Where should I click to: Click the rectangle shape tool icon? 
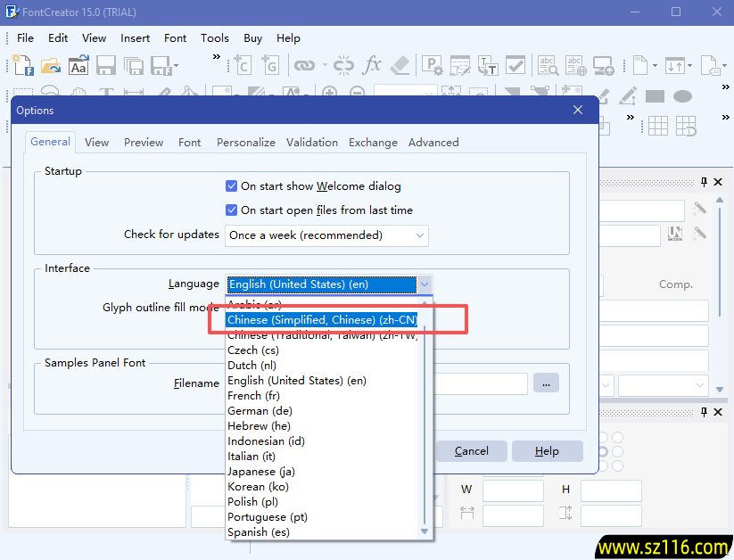(655, 96)
